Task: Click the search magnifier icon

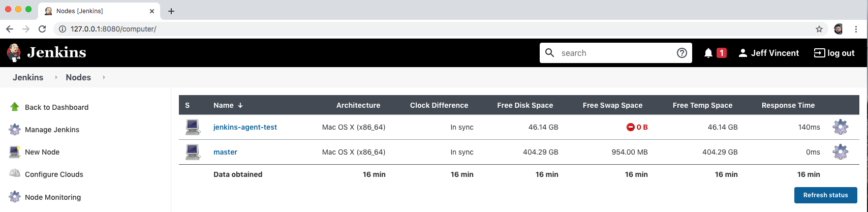Action: pos(549,52)
